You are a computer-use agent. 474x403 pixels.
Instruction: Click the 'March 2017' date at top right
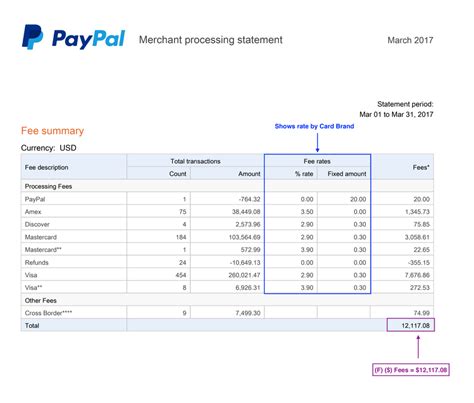410,40
